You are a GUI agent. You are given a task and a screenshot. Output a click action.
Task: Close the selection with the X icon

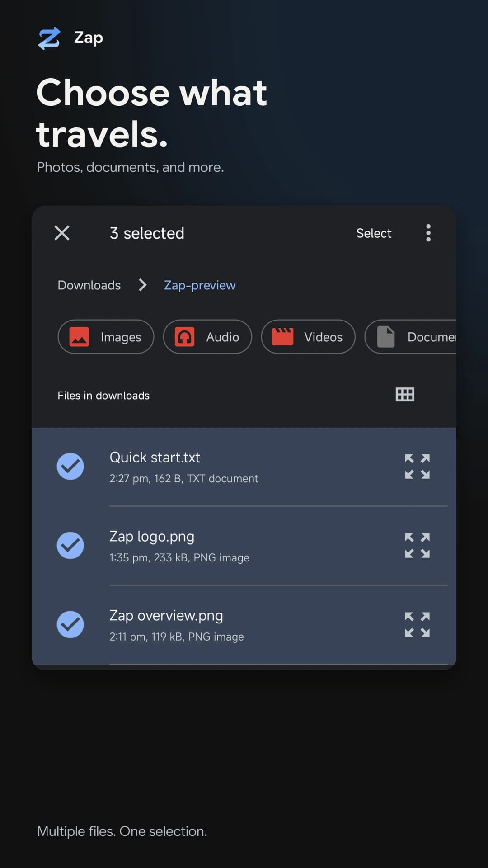click(62, 233)
